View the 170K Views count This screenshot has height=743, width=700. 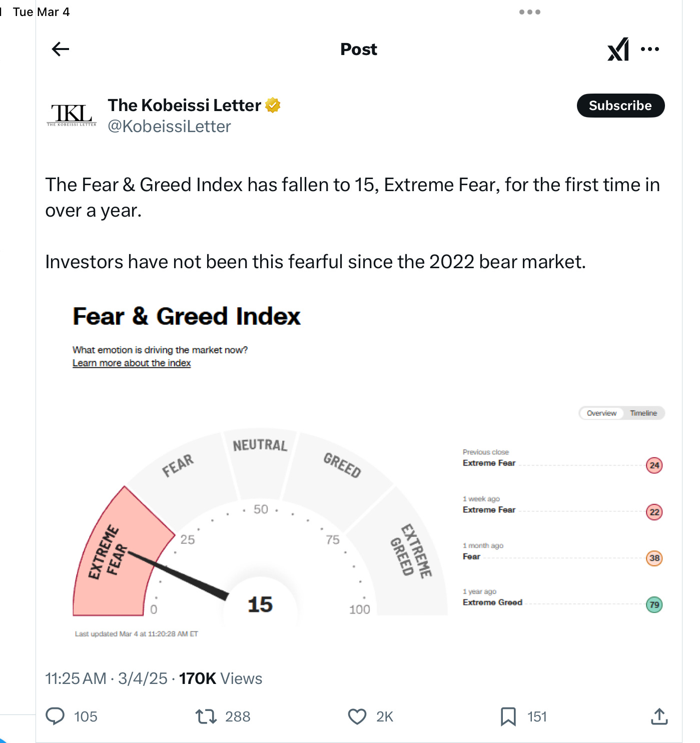221,678
